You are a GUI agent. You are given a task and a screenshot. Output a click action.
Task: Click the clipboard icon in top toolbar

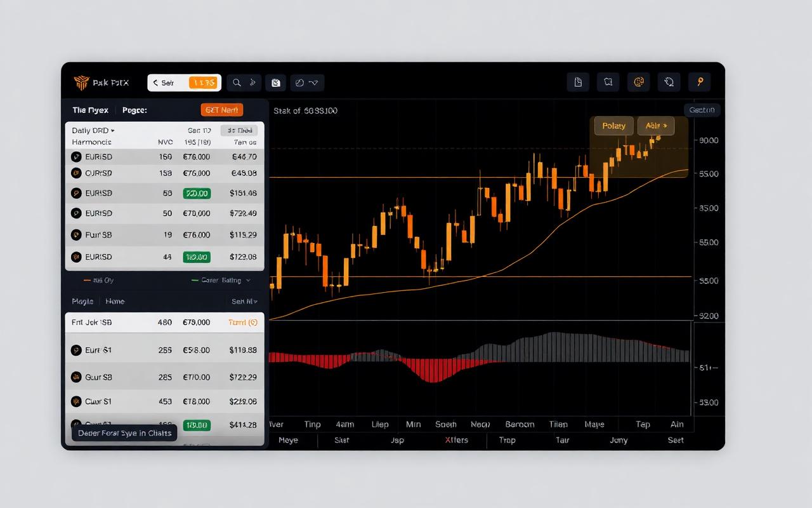275,83
